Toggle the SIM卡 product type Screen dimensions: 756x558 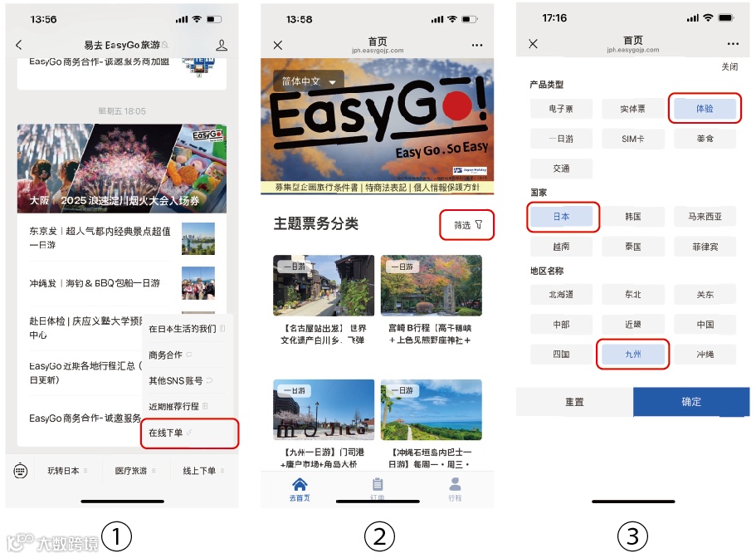click(x=632, y=139)
